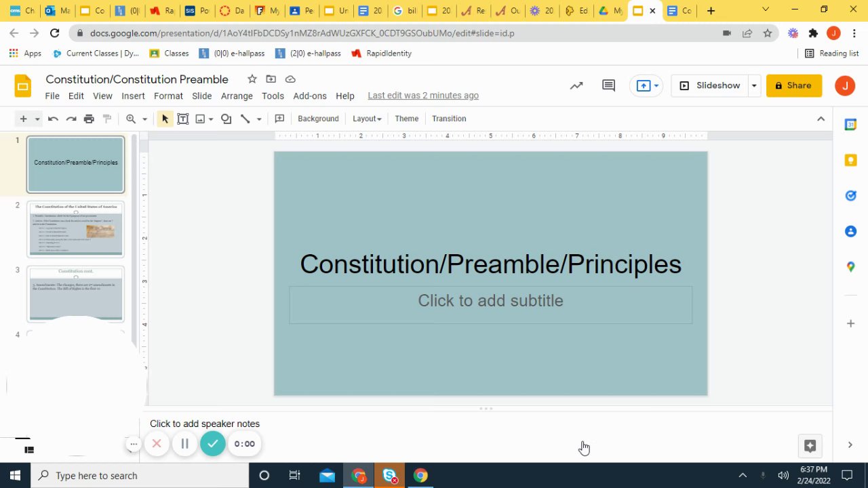Image resolution: width=868 pixels, height=488 pixels.
Task: Click the yellow Share button
Action: point(794,85)
